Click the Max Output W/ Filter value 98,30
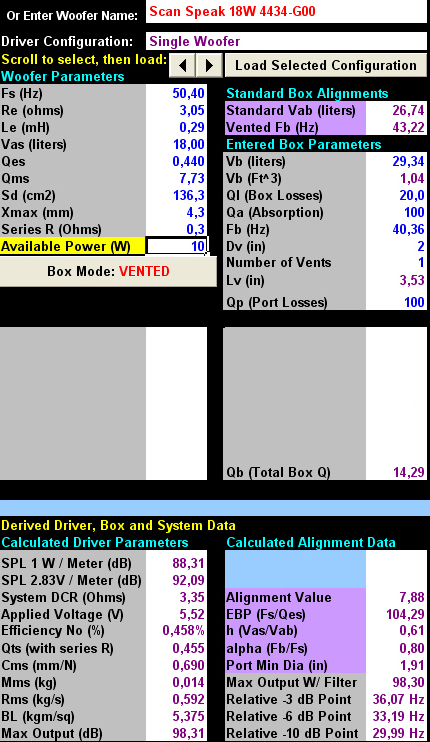 (408, 682)
